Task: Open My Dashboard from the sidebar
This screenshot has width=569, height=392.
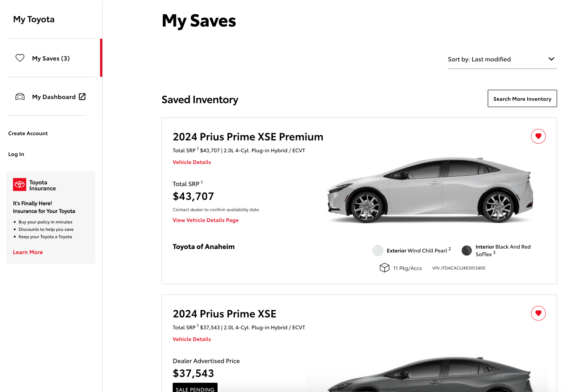Action: click(54, 96)
